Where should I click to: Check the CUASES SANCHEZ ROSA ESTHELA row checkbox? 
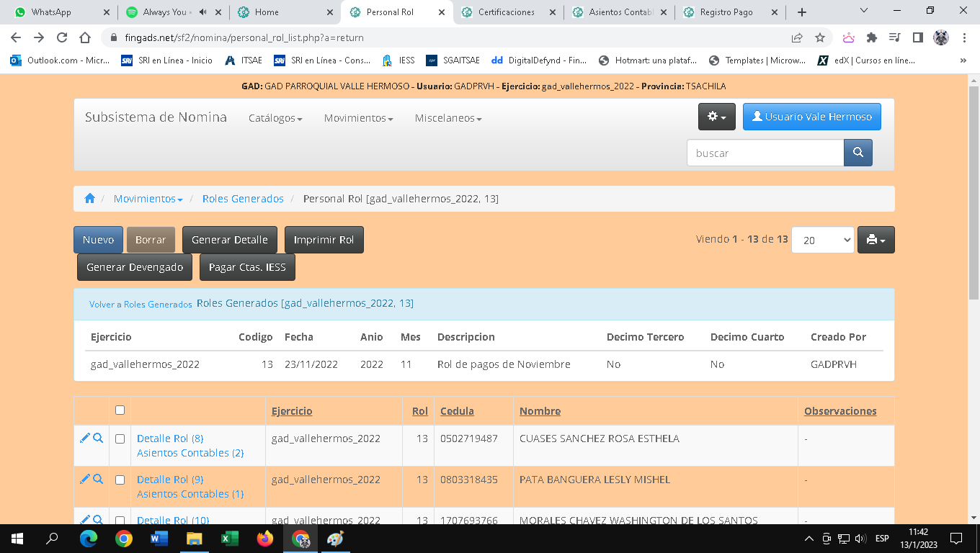[x=120, y=439]
